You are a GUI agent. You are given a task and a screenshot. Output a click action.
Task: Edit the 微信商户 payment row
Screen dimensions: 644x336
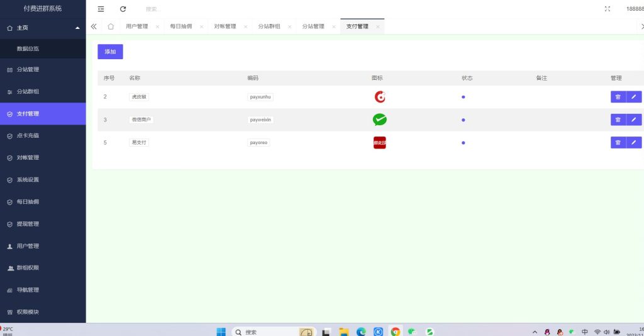pos(633,120)
